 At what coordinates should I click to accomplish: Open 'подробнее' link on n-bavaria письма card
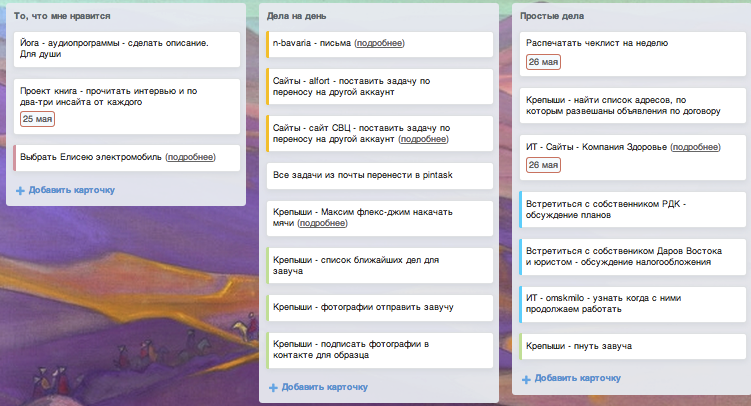click(x=379, y=44)
